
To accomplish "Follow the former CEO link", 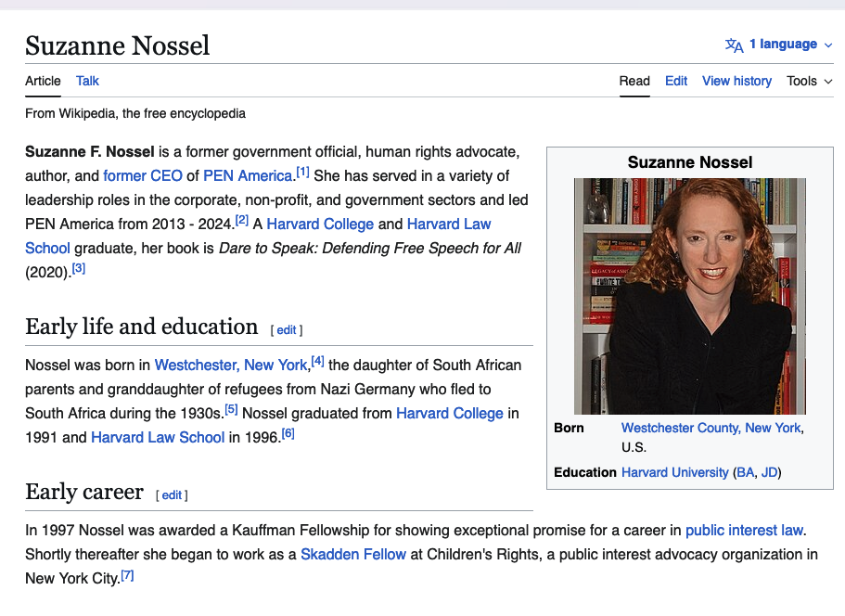I will (x=143, y=175).
